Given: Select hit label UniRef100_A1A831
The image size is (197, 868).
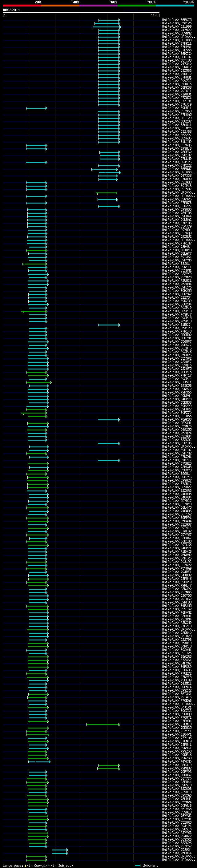Looking at the screenshot, I should click(x=177, y=94).
